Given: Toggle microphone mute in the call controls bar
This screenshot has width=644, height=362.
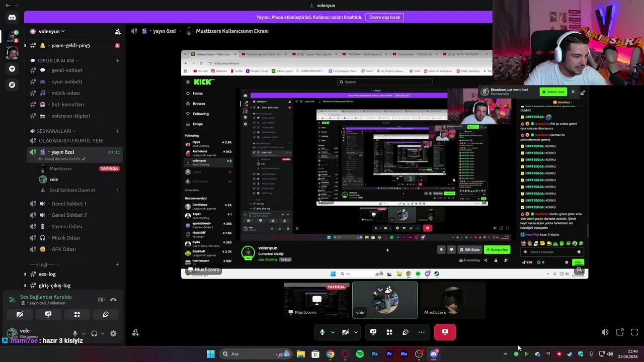Looking at the screenshot, I should click(x=323, y=332).
